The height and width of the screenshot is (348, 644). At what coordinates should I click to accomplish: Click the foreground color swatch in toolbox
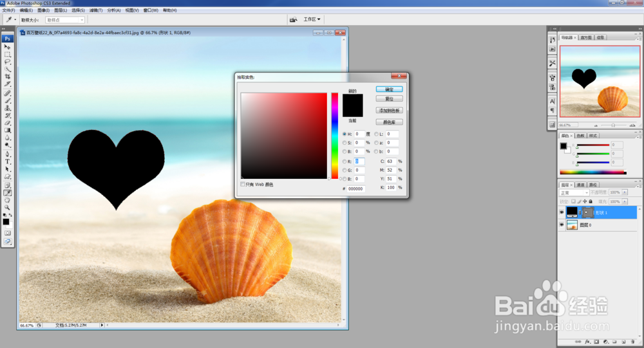pyautogui.click(x=6, y=222)
